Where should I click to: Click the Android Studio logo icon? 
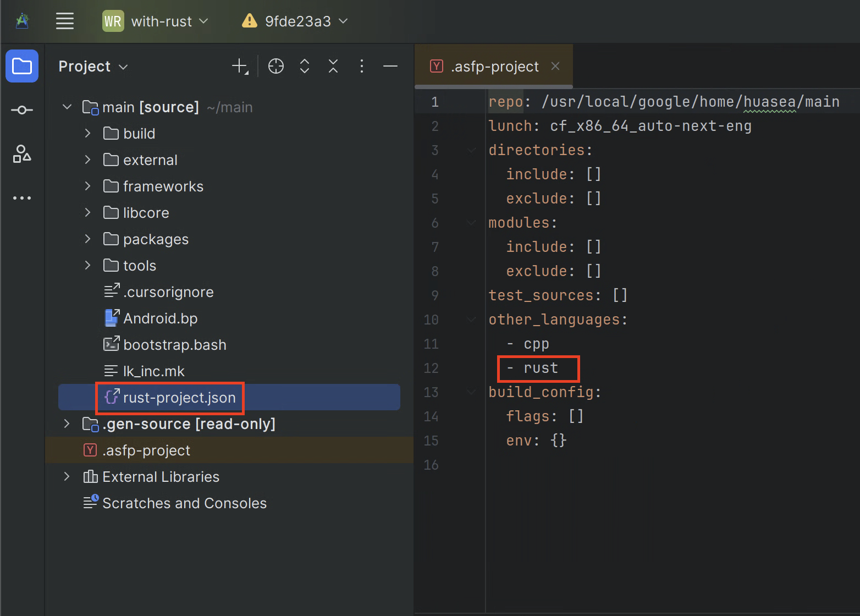point(22,21)
